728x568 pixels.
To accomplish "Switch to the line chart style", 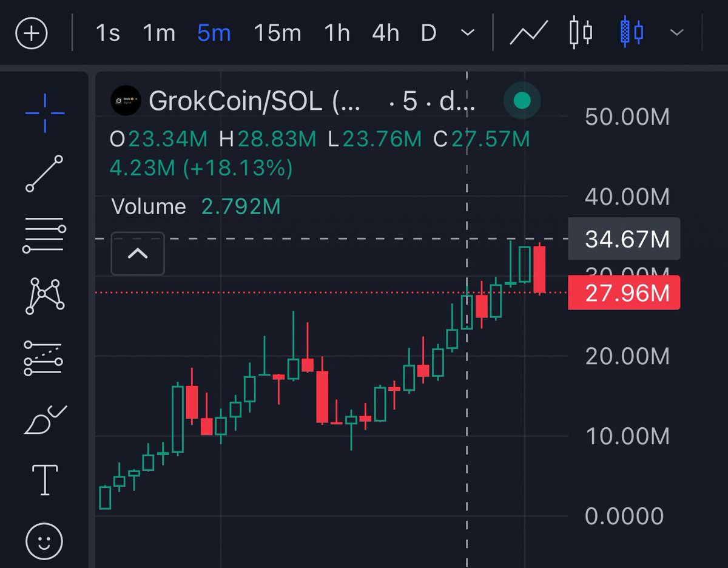I will tap(529, 33).
